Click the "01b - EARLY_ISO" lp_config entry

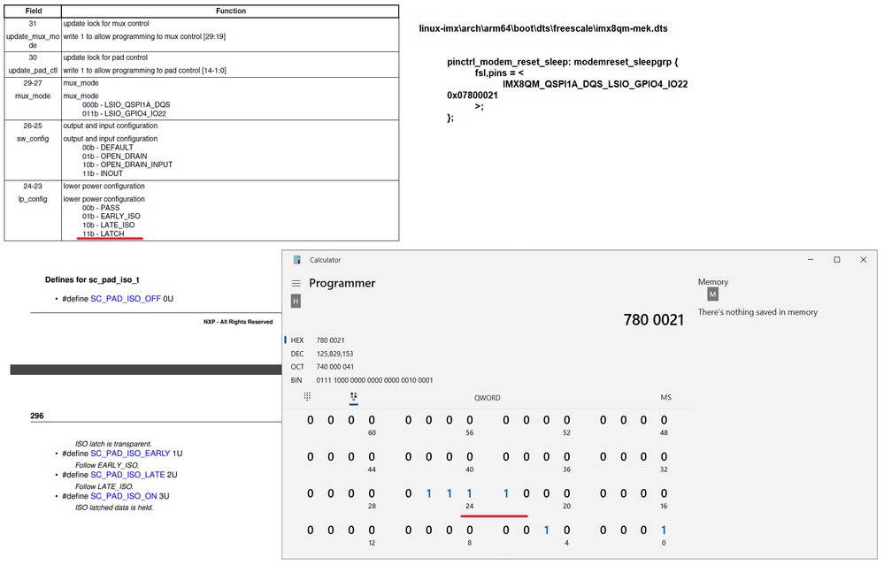pos(111,217)
